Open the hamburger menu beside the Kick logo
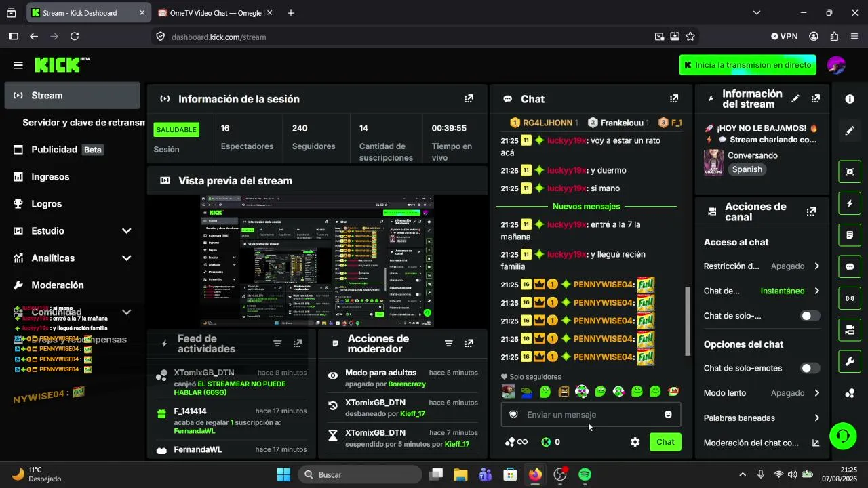The height and width of the screenshot is (488, 868). [18, 65]
